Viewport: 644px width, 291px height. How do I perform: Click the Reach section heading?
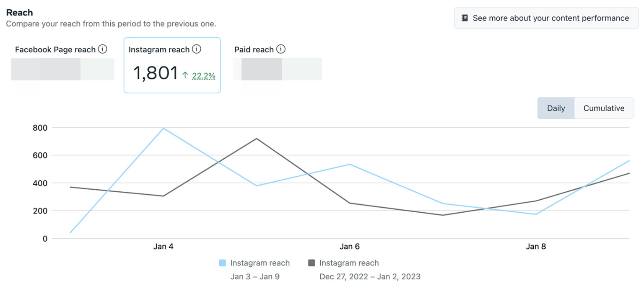(x=19, y=12)
